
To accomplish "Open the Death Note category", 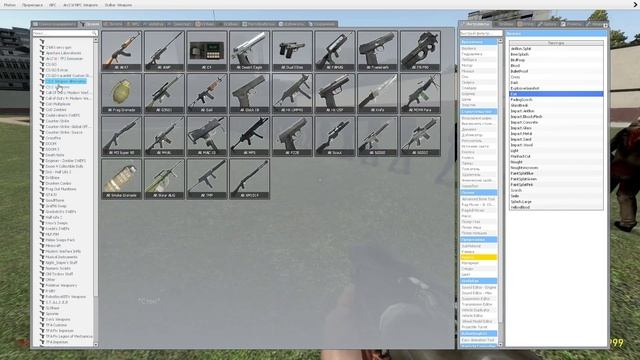I will 55,155.
